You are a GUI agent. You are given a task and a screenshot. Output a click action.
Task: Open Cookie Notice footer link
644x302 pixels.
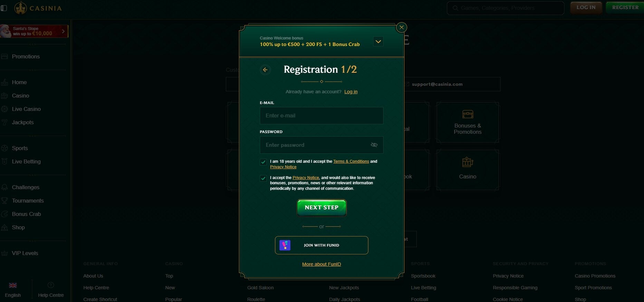coord(508,300)
